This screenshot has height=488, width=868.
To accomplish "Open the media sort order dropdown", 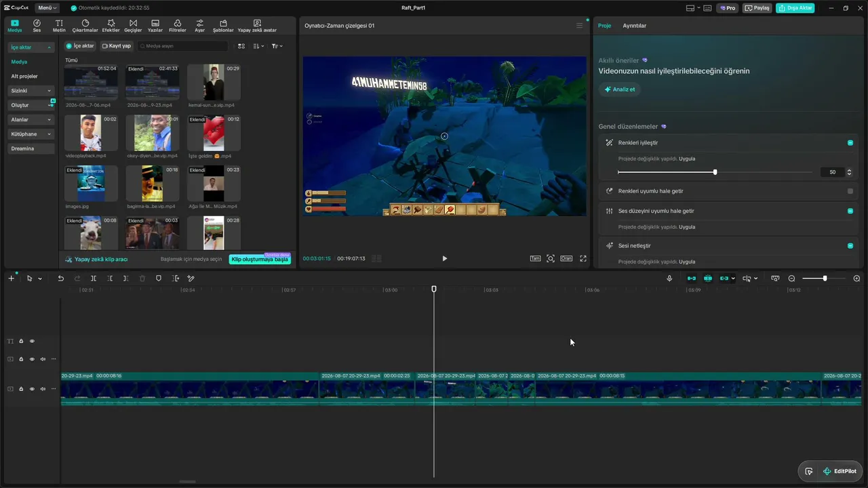I will [x=258, y=46].
